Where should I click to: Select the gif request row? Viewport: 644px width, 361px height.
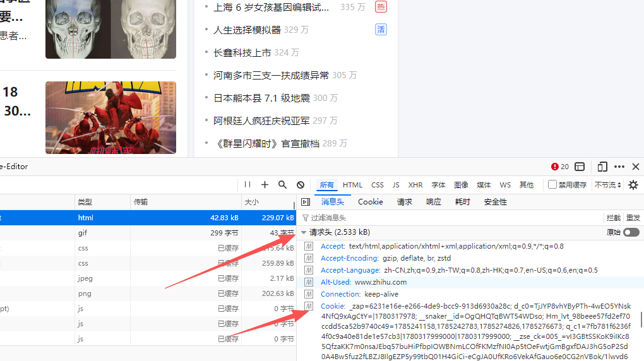(148, 233)
